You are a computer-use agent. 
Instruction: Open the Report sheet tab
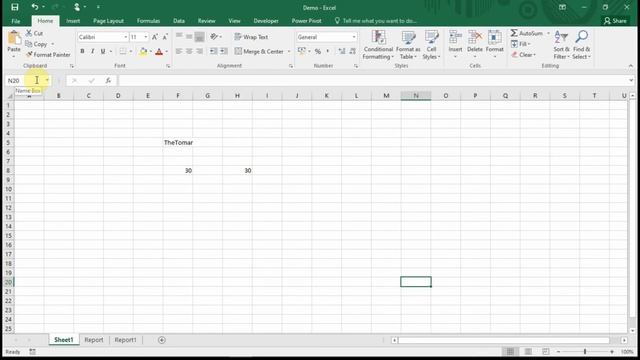coord(94,340)
